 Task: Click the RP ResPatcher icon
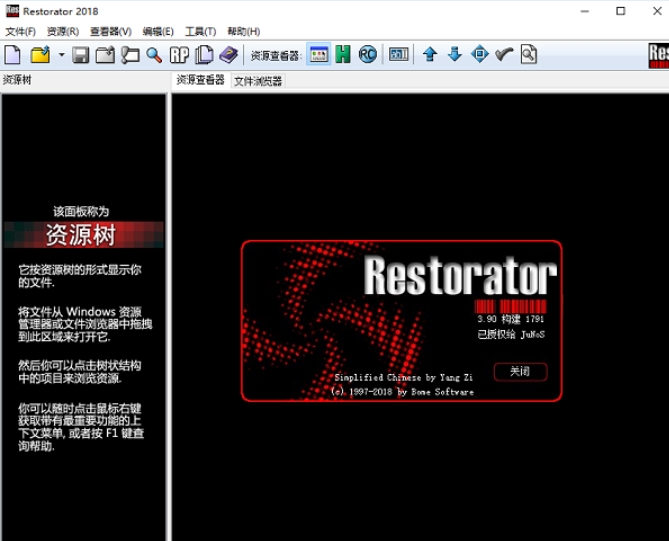point(179,55)
